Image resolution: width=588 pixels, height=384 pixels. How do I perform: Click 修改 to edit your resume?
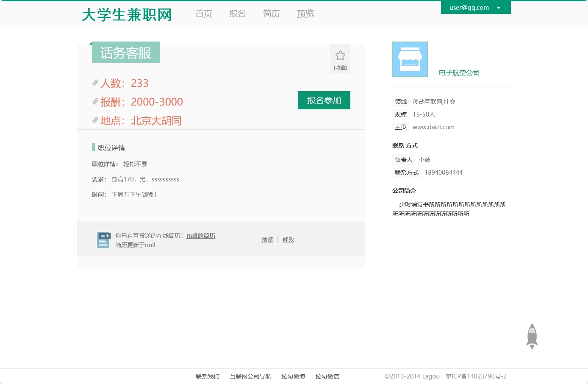click(x=288, y=239)
